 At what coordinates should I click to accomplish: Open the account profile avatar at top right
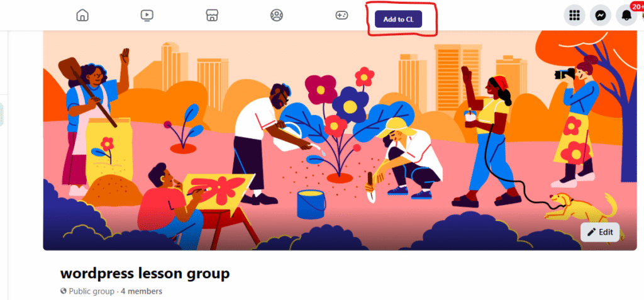point(642,16)
